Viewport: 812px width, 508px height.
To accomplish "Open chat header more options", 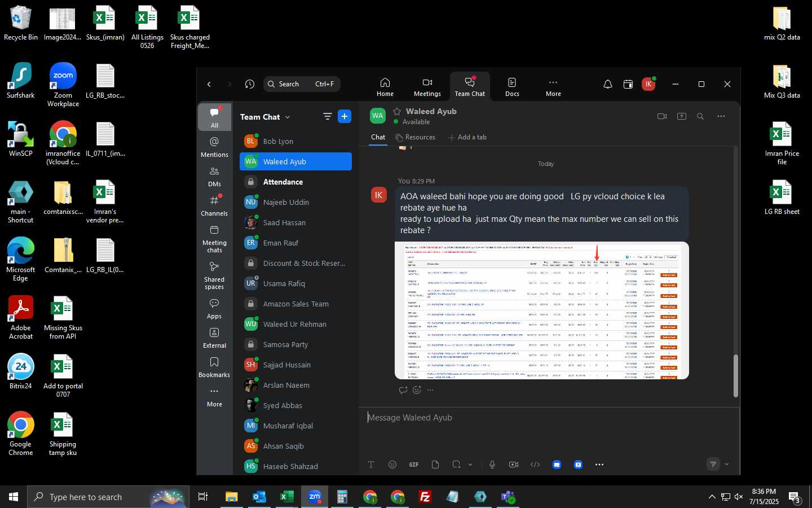I will tap(721, 116).
